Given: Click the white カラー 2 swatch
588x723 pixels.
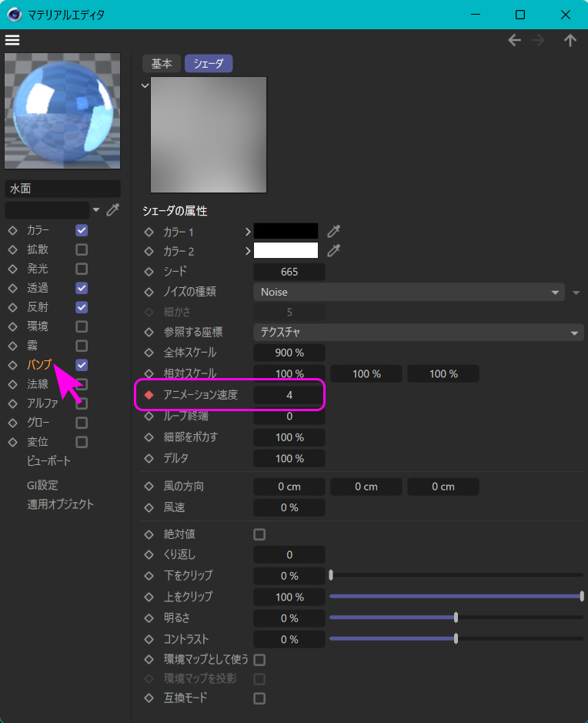Looking at the screenshot, I should point(286,250).
